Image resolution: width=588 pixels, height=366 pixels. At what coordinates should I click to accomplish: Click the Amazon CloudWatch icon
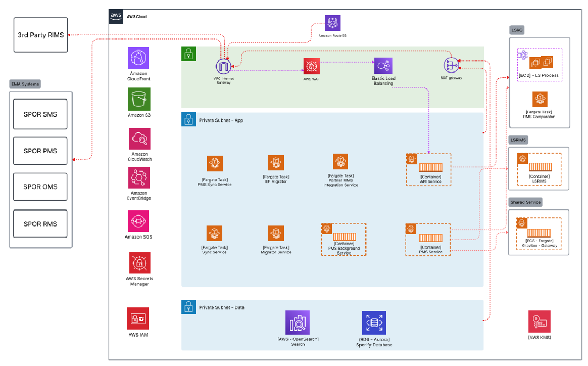pos(139,139)
